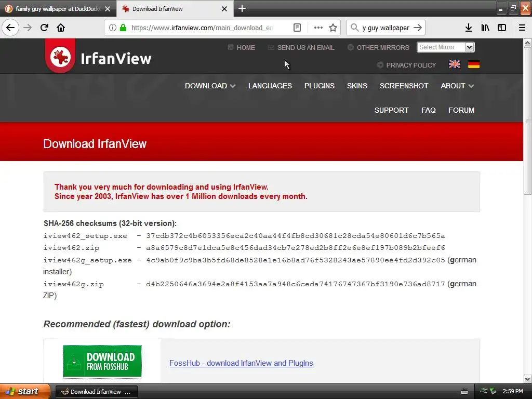Go to the SUPPORT page
This screenshot has width=532, height=399.
click(x=391, y=110)
